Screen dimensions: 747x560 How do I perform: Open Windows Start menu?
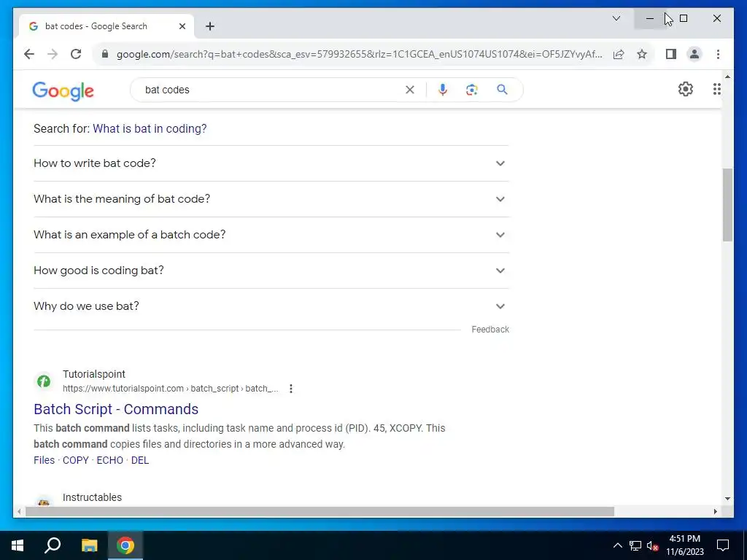tap(18, 545)
